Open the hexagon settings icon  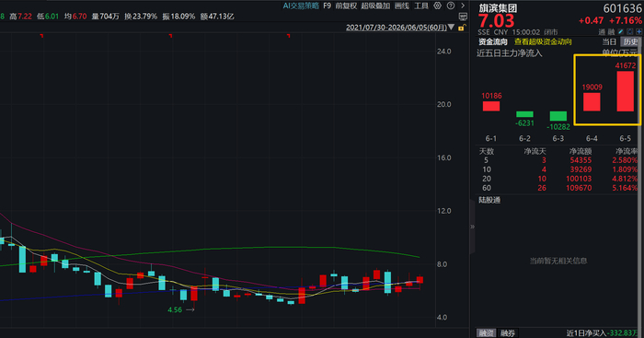click(438, 6)
